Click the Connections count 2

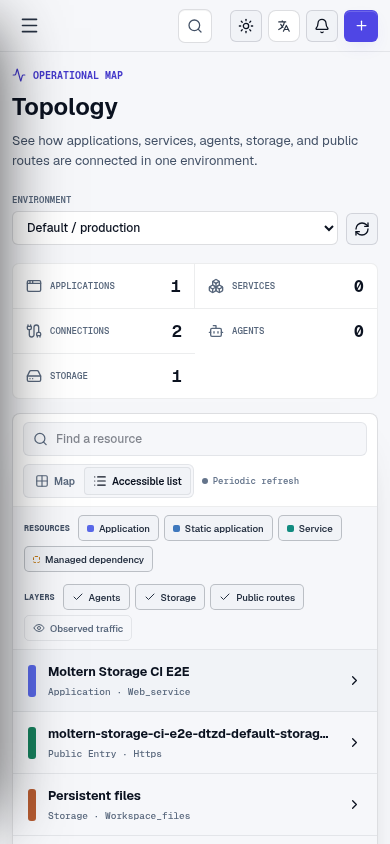click(176, 332)
